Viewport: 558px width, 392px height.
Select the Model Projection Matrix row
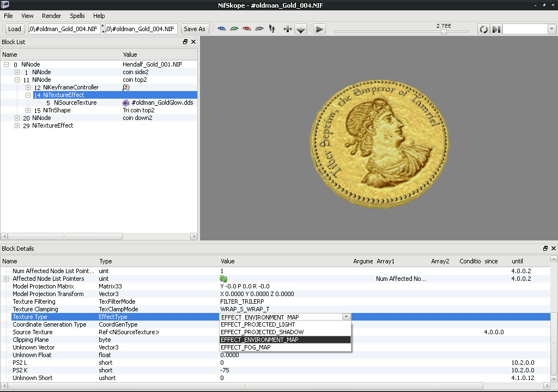pyautogui.click(x=275, y=286)
